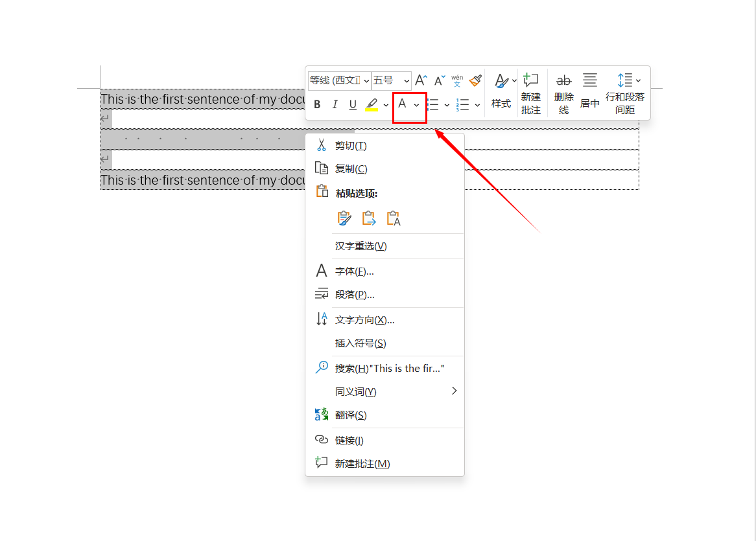Apply 删除线 strikethrough

[563, 93]
